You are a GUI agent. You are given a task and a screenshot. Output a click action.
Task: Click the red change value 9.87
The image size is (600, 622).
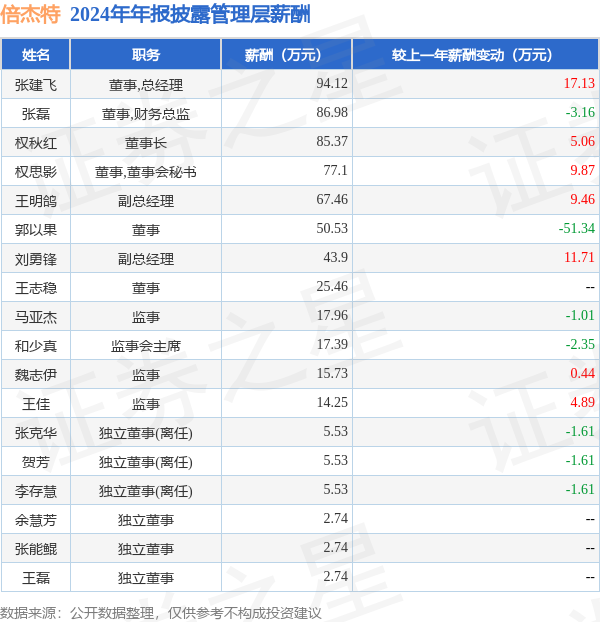click(x=582, y=170)
